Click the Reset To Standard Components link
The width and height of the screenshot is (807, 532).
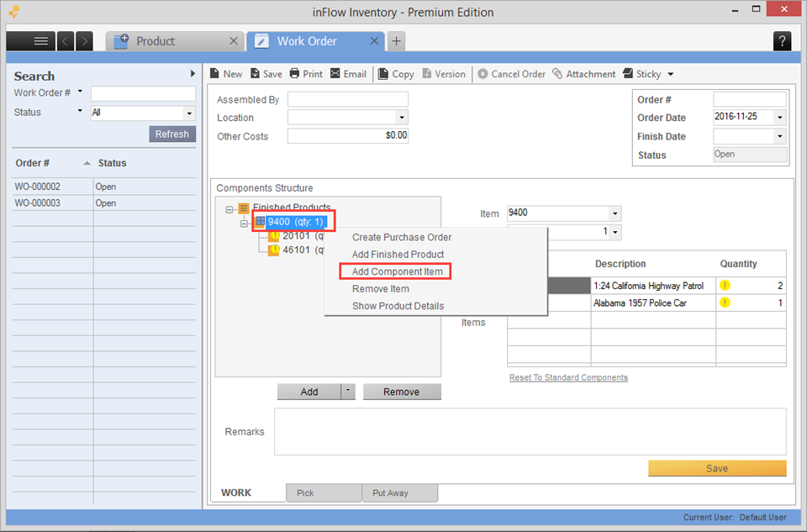click(569, 377)
